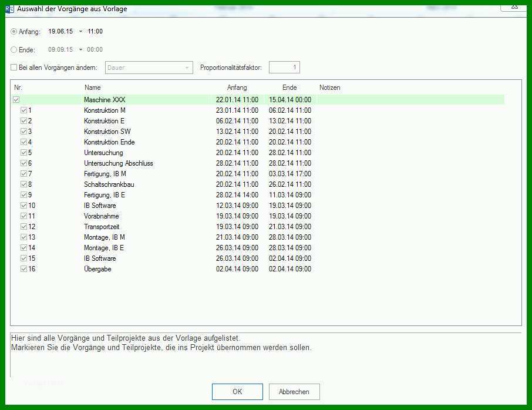The image size is (532, 410).
Task: Select the Montage, IB E name
Action: 104,248
